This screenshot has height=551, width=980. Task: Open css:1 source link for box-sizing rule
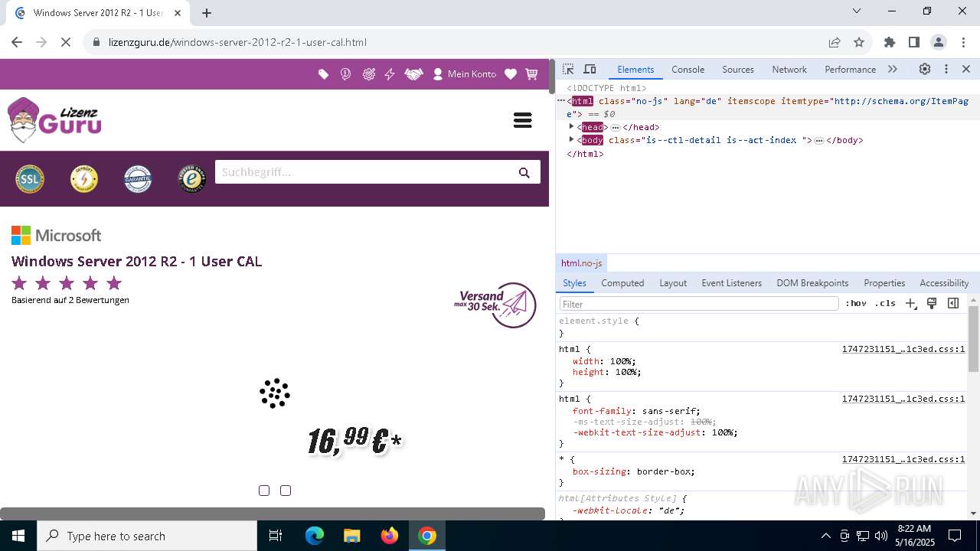pyautogui.click(x=903, y=459)
